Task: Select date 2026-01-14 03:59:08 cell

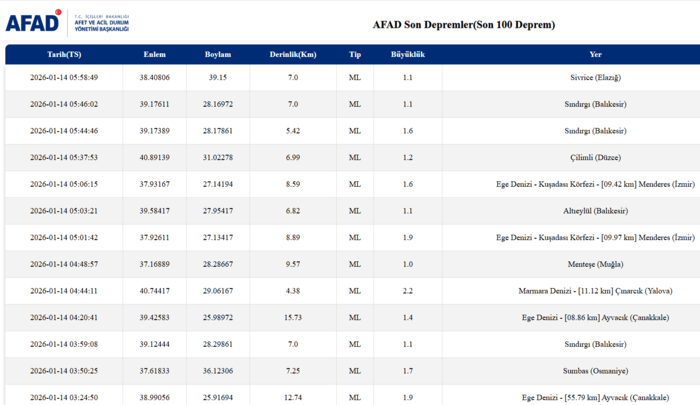Action: [64, 344]
